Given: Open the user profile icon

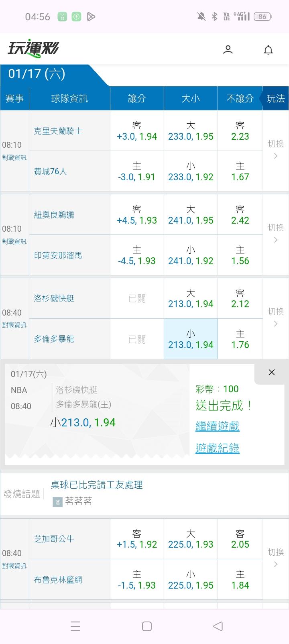Looking at the screenshot, I should coord(228,49).
